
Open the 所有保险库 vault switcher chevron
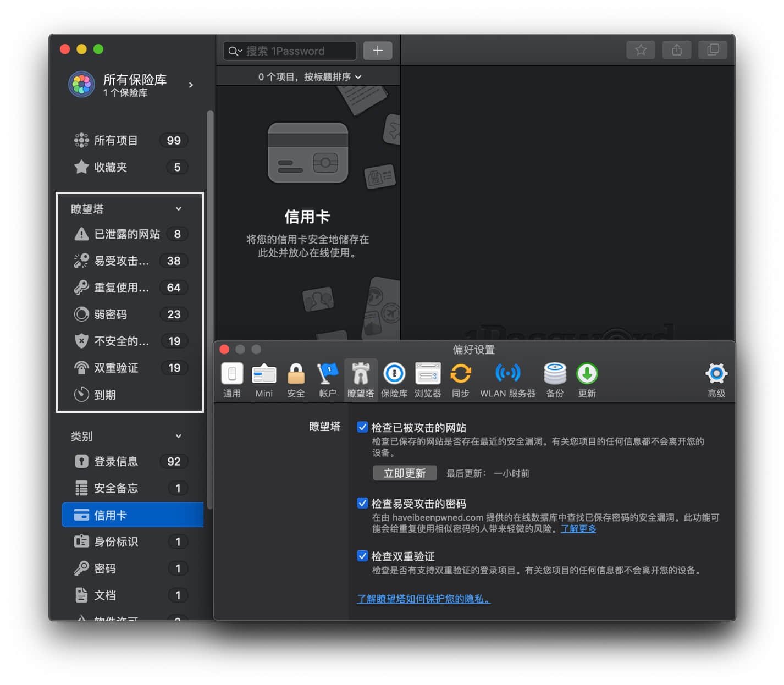tap(191, 85)
